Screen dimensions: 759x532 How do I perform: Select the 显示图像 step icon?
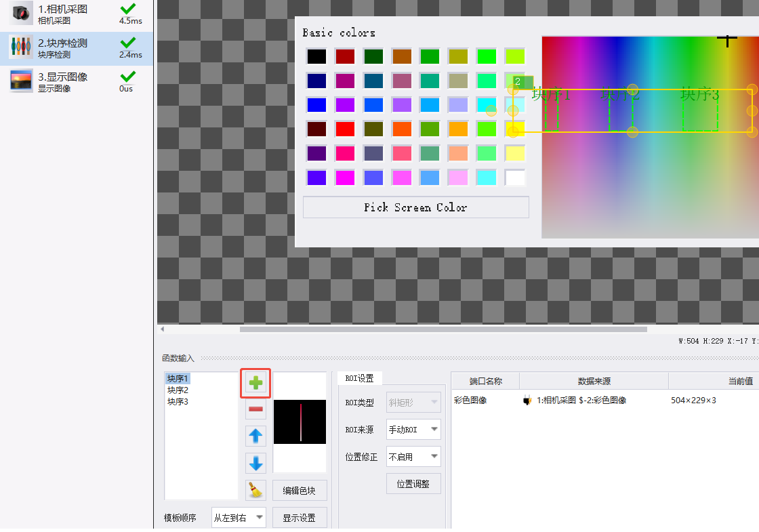pyautogui.click(x=21, y=81)
